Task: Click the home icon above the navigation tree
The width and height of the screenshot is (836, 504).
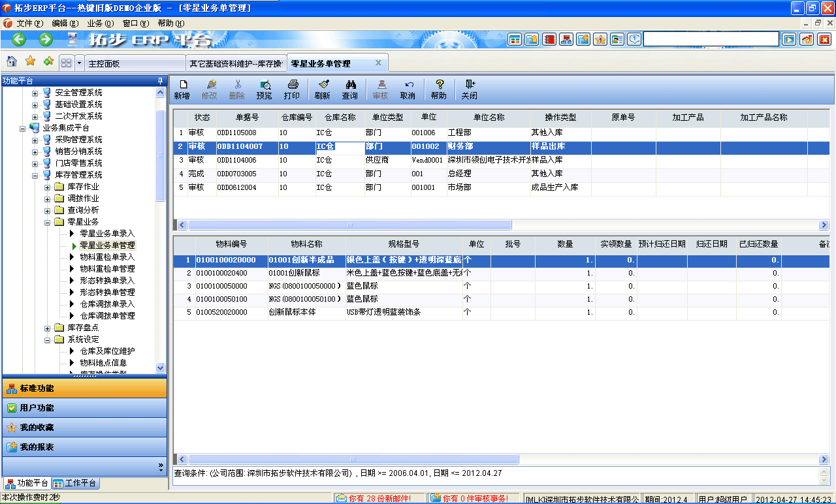Action: point(10,62)
